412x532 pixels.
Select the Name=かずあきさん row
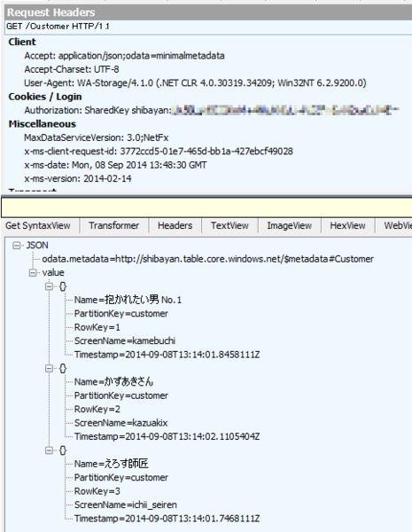pos(113,382)
